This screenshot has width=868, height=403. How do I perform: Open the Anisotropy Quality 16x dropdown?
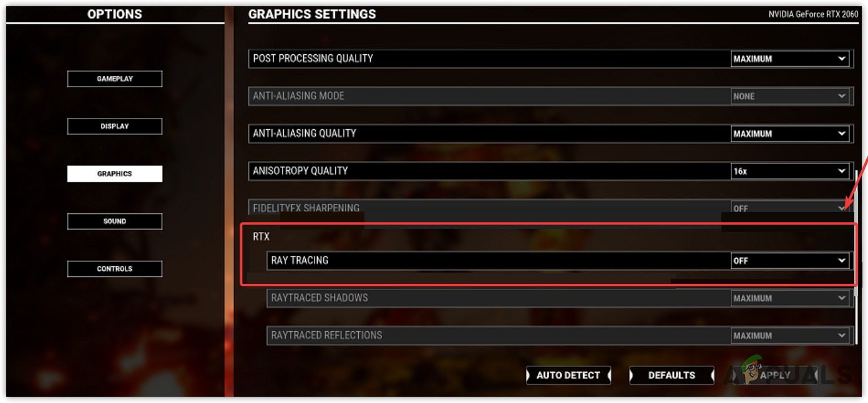click(x=790, y=171)
